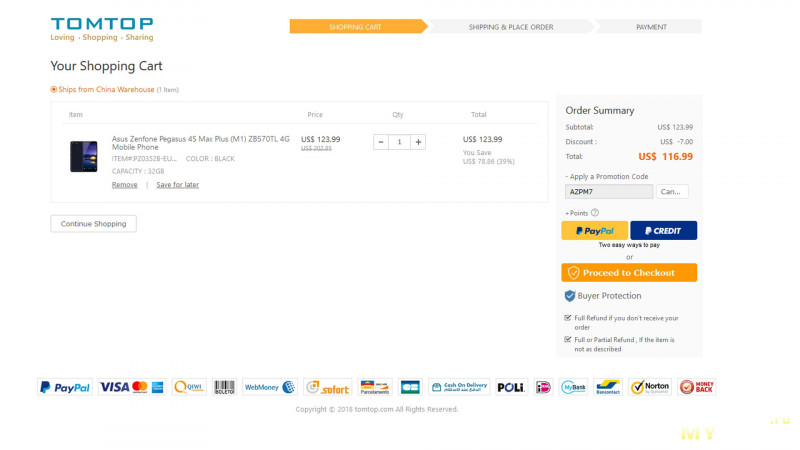Cancel the applied promotion code

coord(672,191)
